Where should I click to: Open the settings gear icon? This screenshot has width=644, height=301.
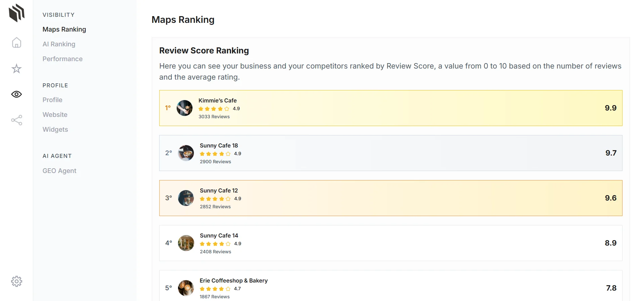click(x=16, y=281)
